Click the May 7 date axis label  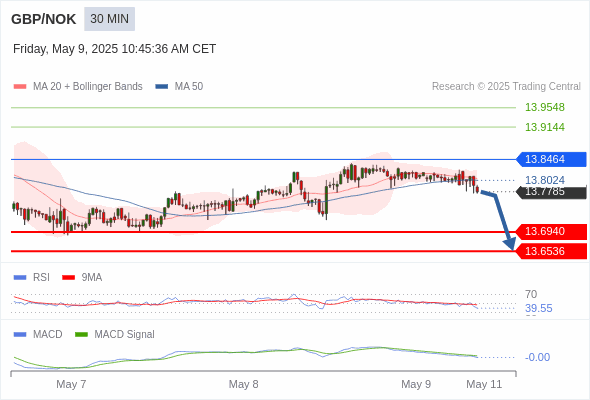71,384
